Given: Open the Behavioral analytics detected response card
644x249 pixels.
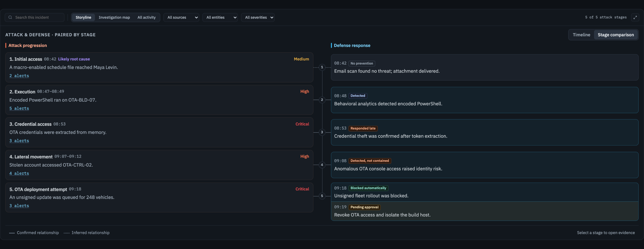Looking at the screenshot, I should click(x=485, y=100).
